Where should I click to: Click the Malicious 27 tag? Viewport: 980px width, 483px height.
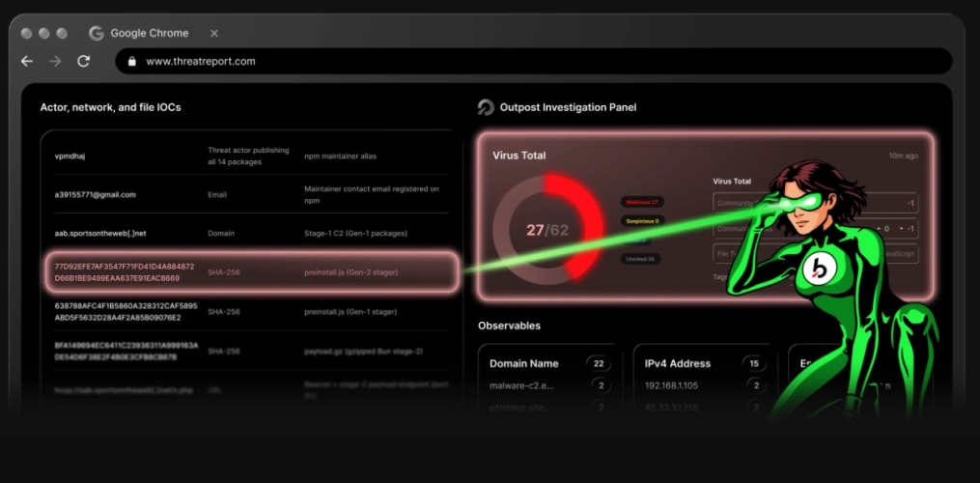tap(642, 202)
